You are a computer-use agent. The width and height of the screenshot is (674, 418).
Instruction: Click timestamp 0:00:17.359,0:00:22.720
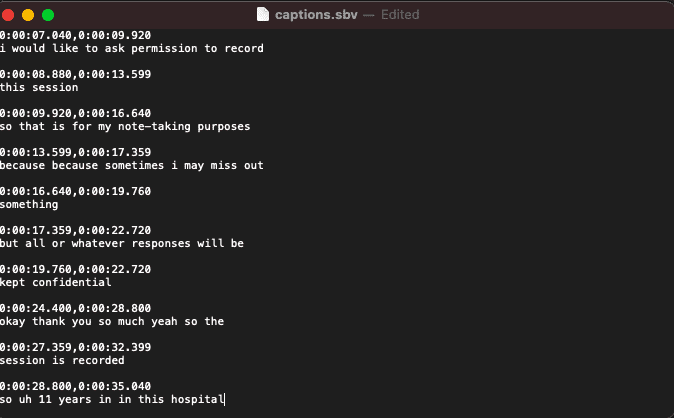(76, 230)
